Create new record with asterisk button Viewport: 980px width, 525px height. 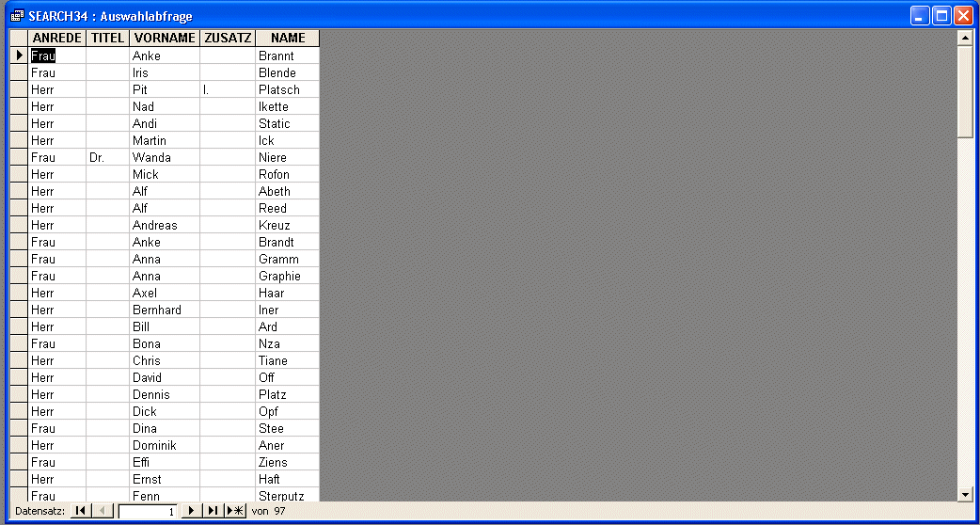tap(236, 511)
